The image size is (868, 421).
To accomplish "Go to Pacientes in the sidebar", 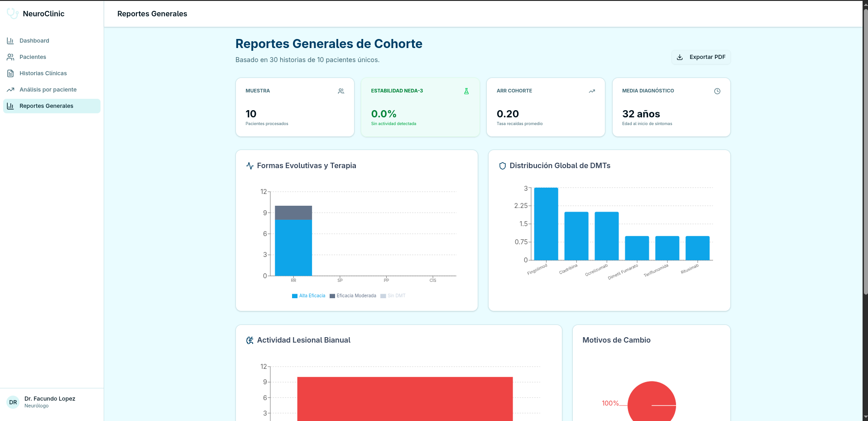I will pos(52,57).
